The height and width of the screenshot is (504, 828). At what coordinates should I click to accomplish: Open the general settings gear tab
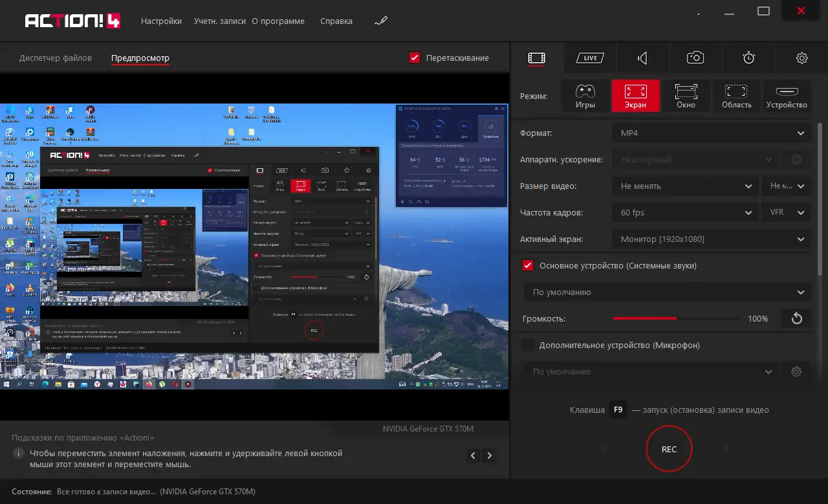[x=802, y=58]
